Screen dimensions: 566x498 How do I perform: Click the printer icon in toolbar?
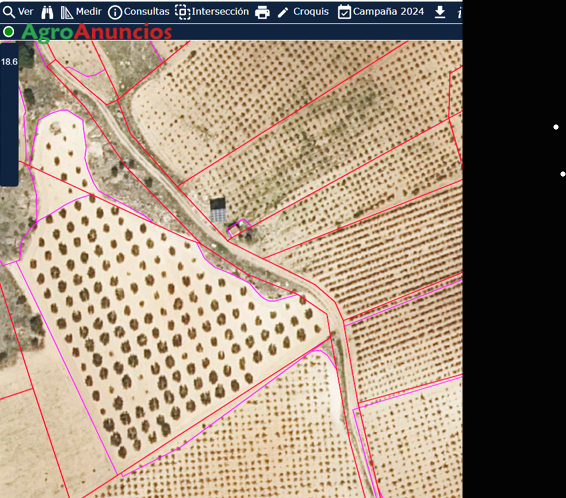point(262,13)
